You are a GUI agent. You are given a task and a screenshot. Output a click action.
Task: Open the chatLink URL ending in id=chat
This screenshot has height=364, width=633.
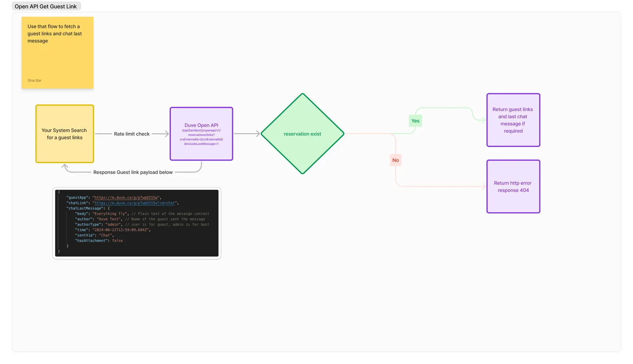click(135, 203)
